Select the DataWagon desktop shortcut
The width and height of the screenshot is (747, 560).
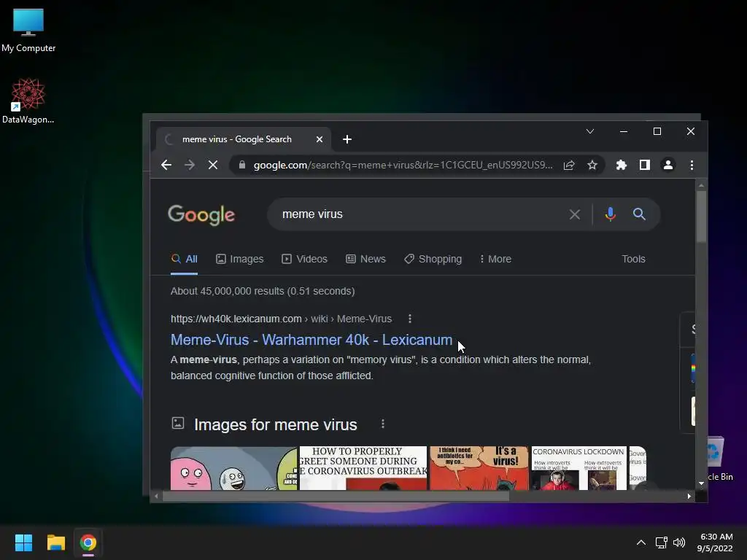tap(28, 101)
